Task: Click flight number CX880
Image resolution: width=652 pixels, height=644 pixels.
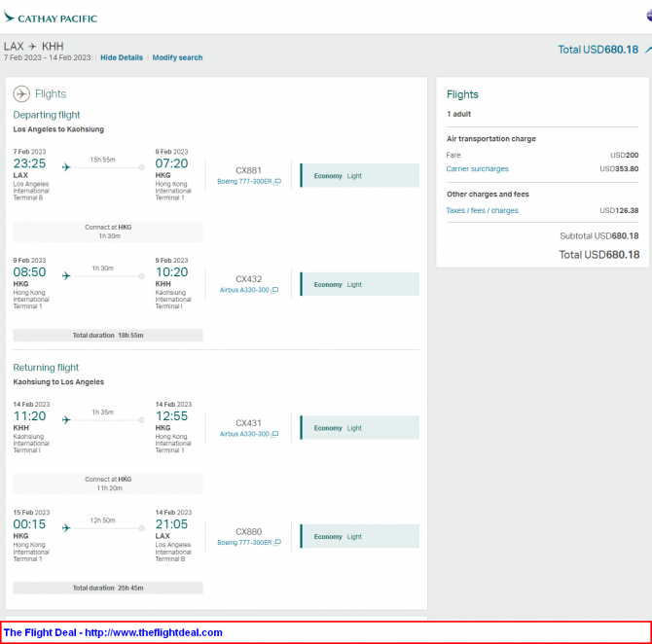Action: [x=249, y=532]
